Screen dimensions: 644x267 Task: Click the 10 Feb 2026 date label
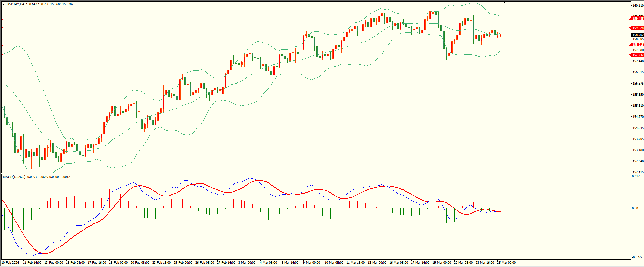tap(10, 263)
